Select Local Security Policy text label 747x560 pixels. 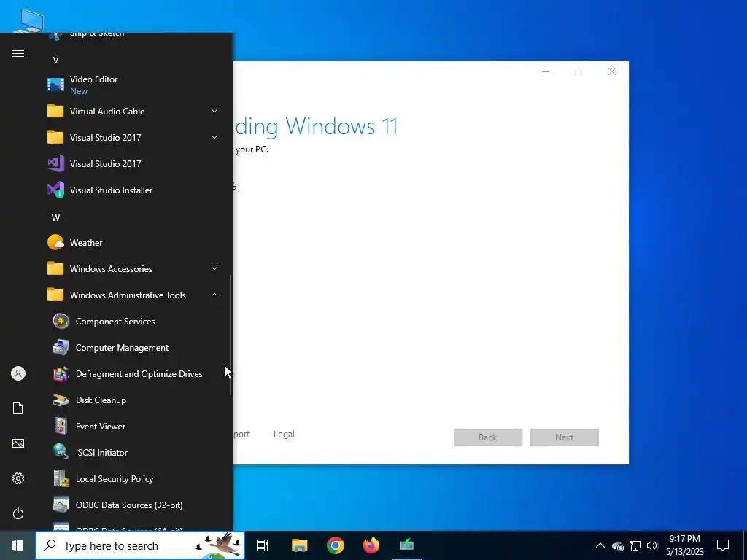pos(115,478)
